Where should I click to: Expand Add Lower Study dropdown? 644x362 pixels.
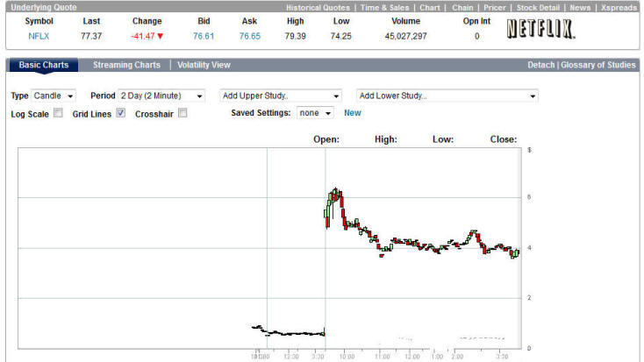point(447,96)
